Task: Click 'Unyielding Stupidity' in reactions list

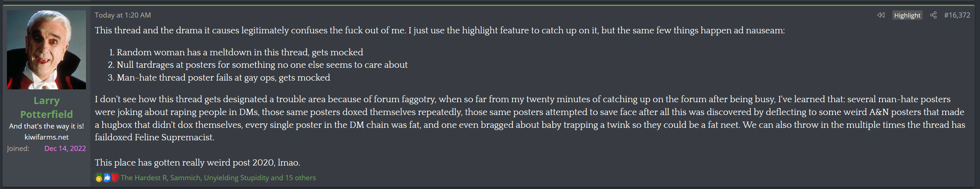Action: 236,178
